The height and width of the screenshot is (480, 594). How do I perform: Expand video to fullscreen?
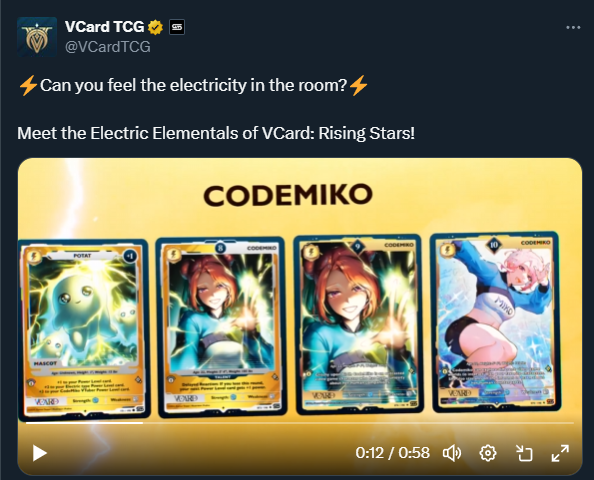tap(560, 453)
